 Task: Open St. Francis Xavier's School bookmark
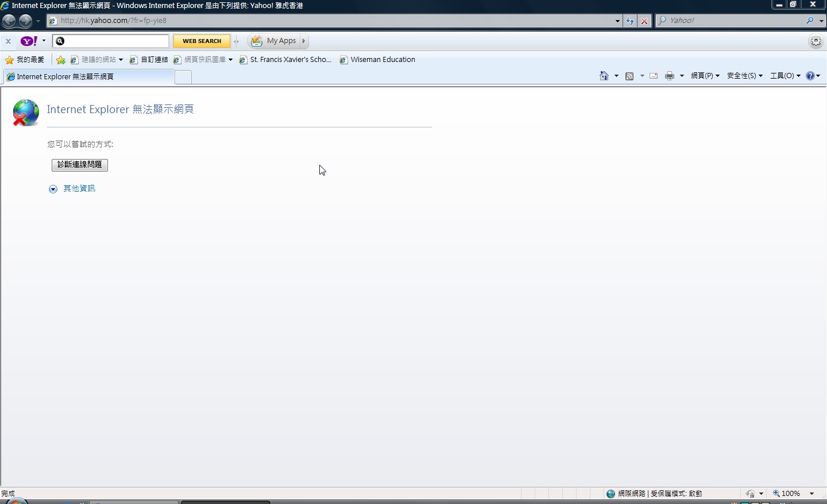pyautogui.click(x=285, y=60)
